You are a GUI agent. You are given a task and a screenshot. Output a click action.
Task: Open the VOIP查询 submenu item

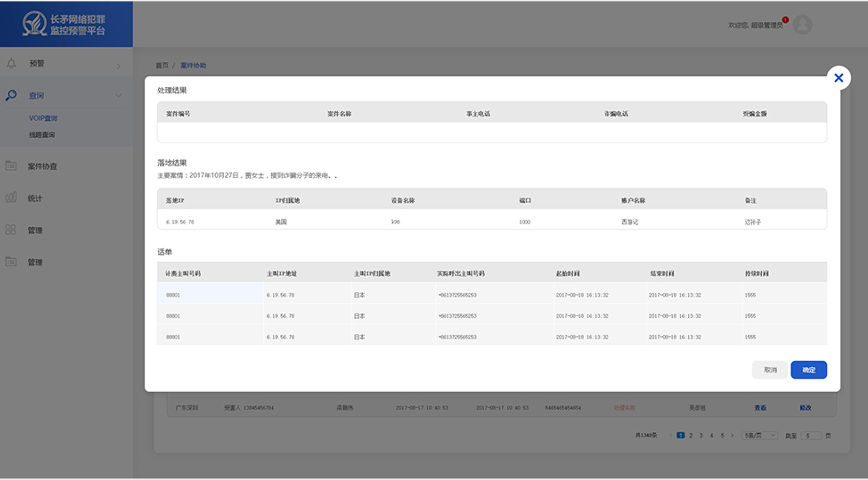(43, 118)
